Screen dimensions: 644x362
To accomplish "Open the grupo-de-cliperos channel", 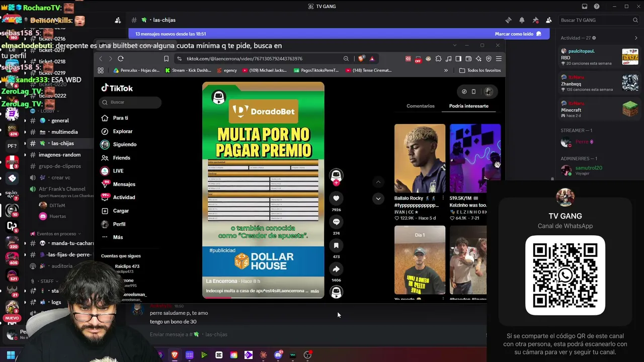I will 60,166.
